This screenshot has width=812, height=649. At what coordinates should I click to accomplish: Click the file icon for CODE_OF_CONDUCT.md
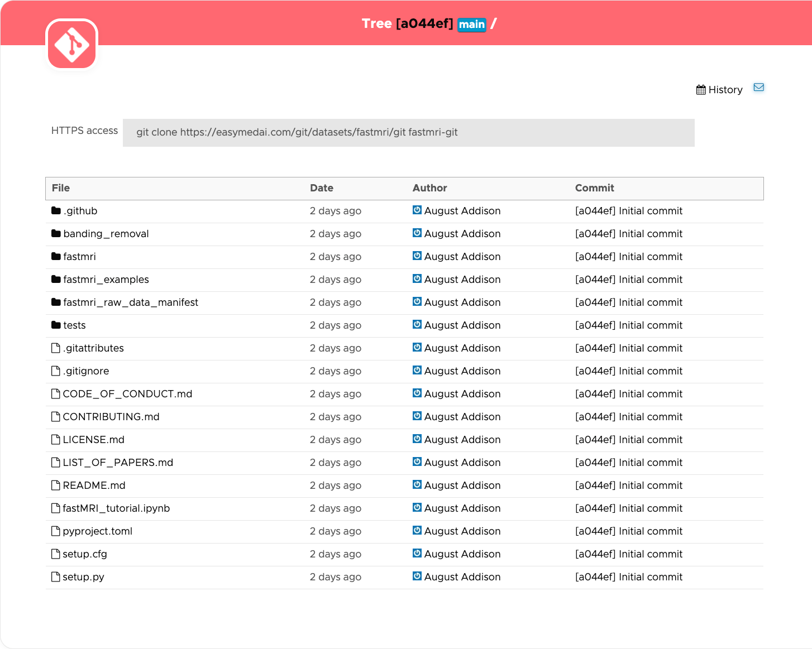(56, 393)
